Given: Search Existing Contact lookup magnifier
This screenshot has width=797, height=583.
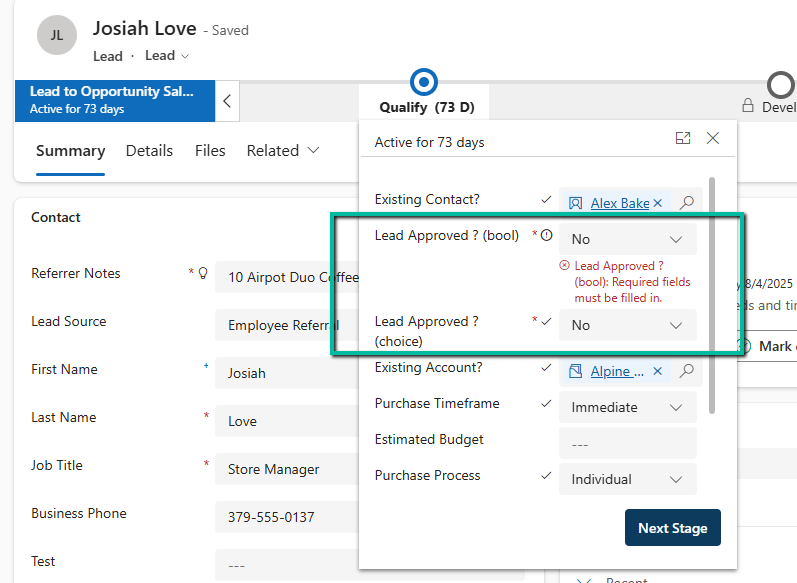Looking at the screenshot, I should [x=686, y=203].
